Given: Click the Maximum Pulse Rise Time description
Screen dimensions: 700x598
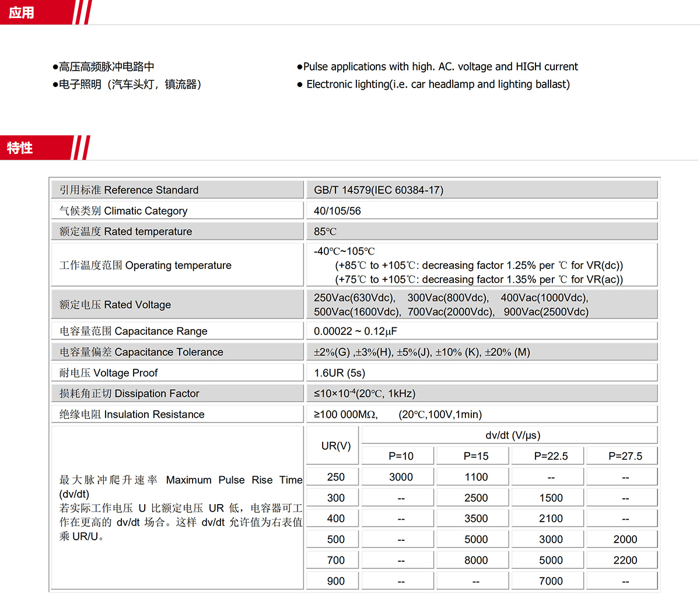Looking at the screenshot, I should tap(181, 508).
